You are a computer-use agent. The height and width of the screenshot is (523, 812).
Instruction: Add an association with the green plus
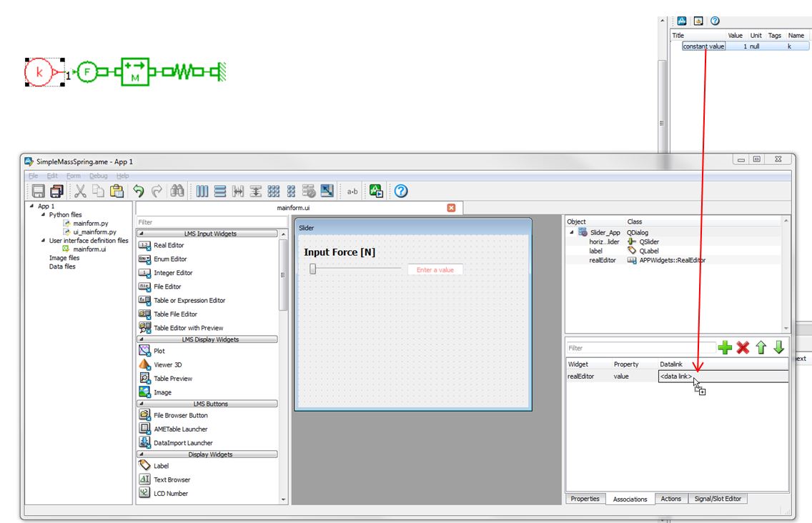726,347
